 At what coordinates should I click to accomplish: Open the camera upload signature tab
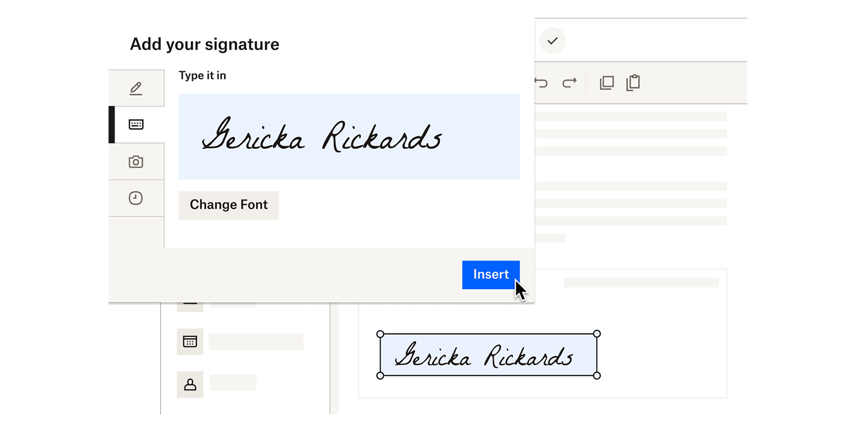click(136, 162)
